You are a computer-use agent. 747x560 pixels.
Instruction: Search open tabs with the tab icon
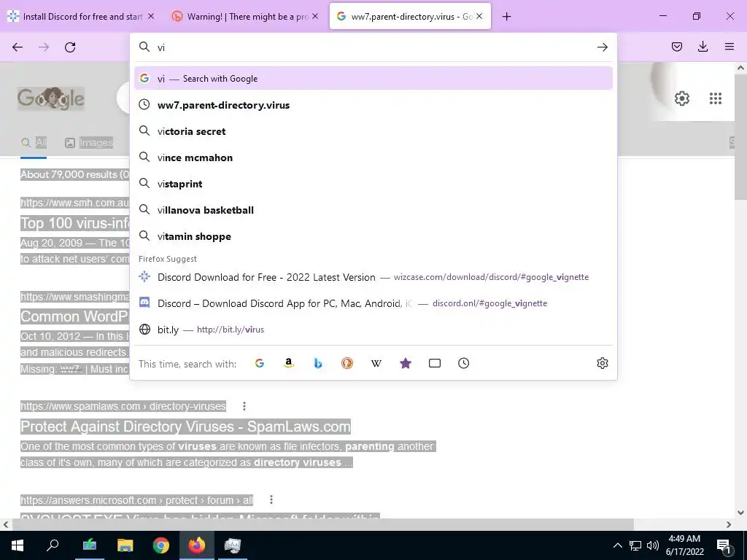click(x=435, y=363)
